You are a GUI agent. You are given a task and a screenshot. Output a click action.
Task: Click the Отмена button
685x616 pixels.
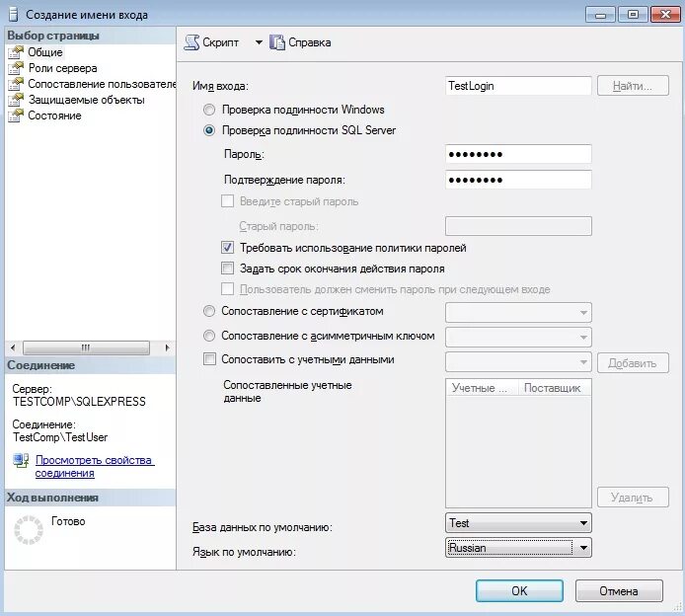point(619,591)
